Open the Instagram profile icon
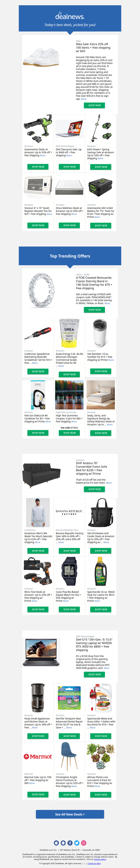The width and height of the screenshot is (140, 868). (x=84, y=843)
